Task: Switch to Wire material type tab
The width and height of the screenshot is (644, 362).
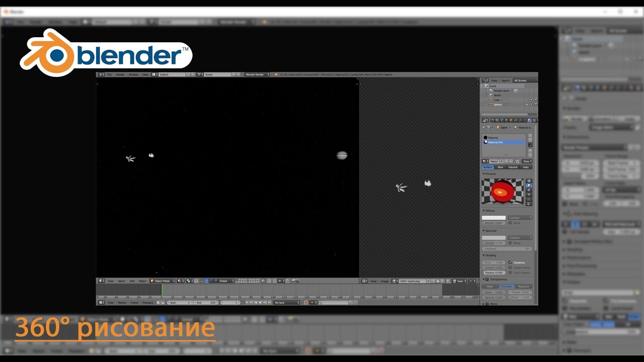Action: (501, 167)
